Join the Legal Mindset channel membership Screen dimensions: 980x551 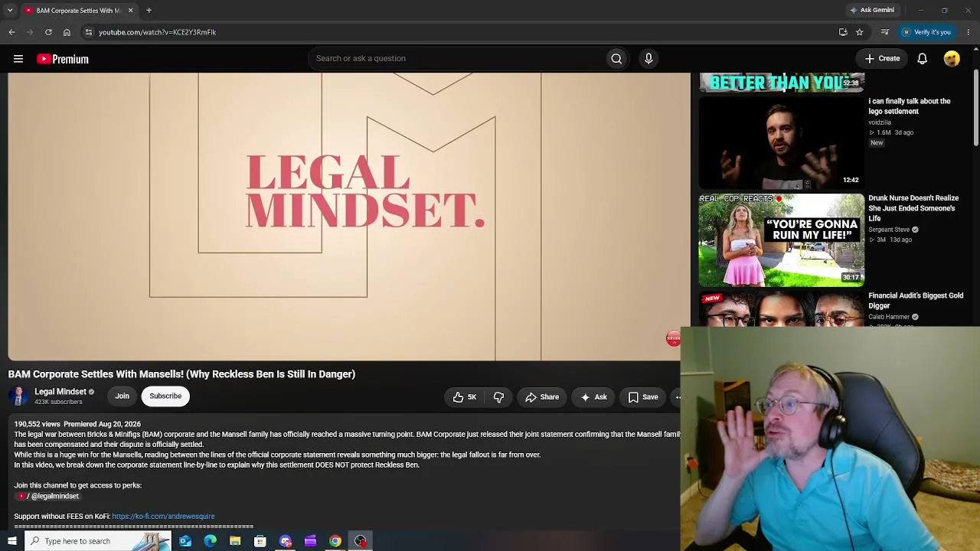pos(122,396)
